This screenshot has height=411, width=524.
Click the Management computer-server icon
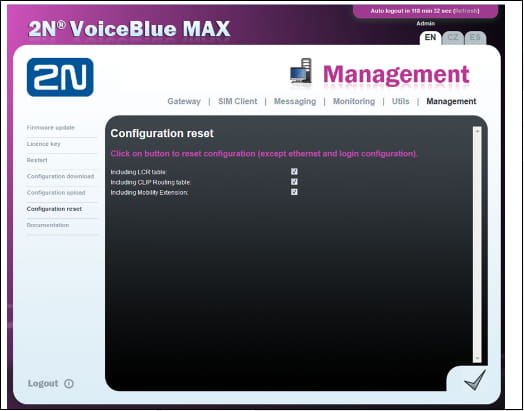(301, 71)
